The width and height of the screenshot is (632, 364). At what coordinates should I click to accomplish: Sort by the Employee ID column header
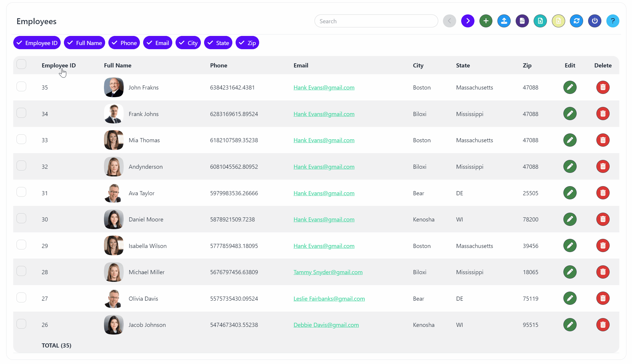click(x=59, y=65)
